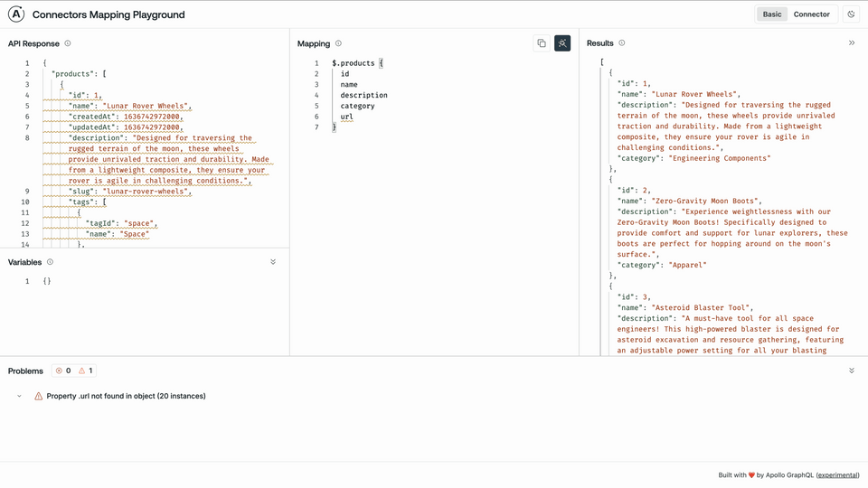Click the errors and warnings count badge
Viewport: 868px width, 488px height.
click(x=74, y=371)
